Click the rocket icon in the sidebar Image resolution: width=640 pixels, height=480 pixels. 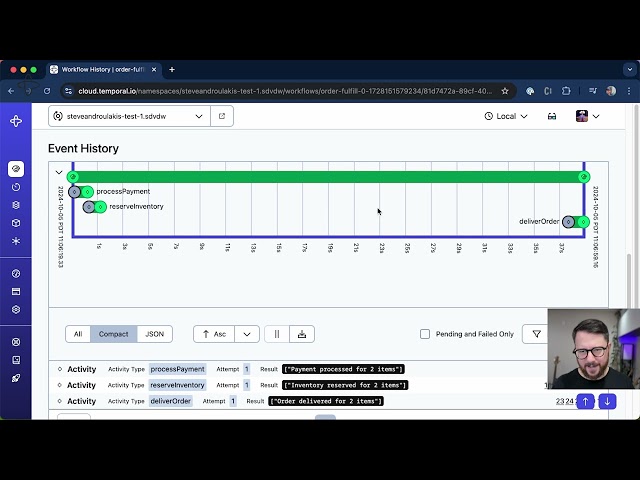[16, 378]
